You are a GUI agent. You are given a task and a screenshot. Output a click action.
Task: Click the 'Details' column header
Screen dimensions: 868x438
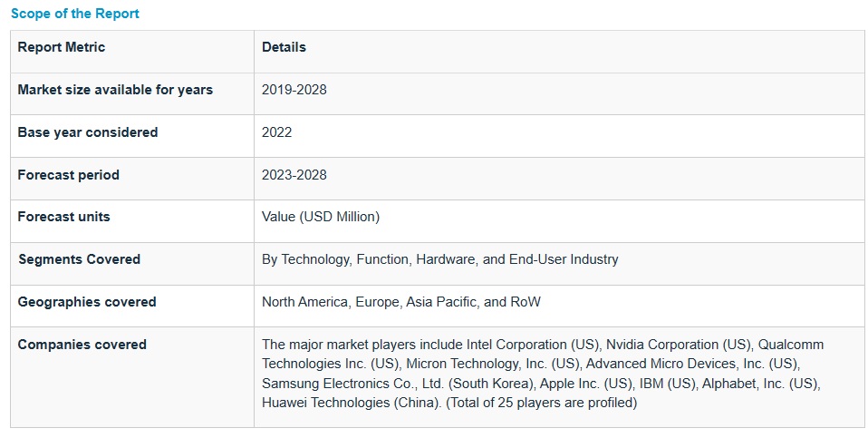[x=284, y=47]
